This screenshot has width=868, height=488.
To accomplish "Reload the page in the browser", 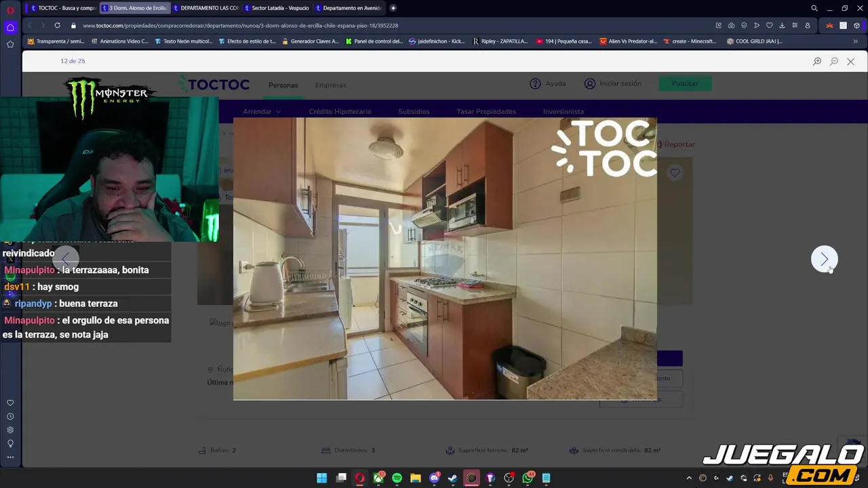I will (57, 25).
